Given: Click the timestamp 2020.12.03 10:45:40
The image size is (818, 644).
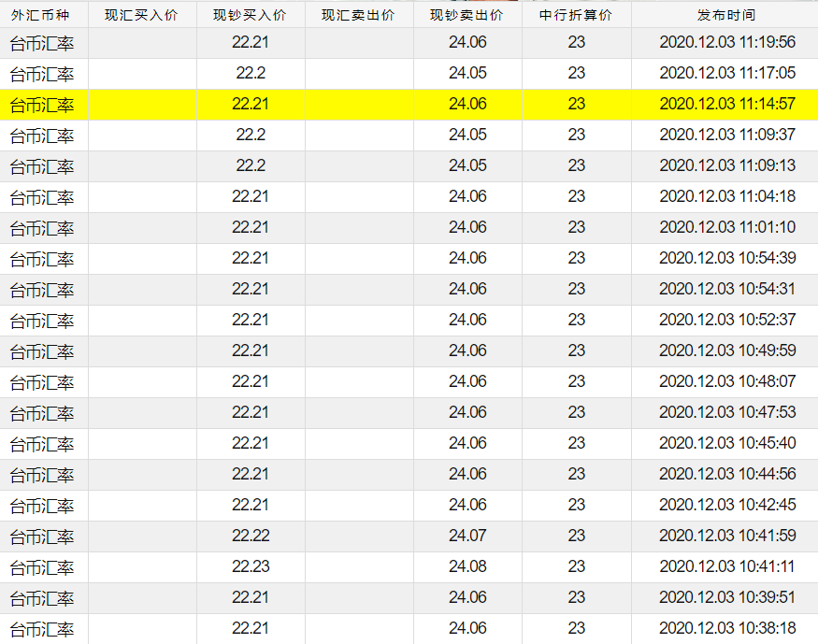Looking at the screenshot, I should pos(727,444).
